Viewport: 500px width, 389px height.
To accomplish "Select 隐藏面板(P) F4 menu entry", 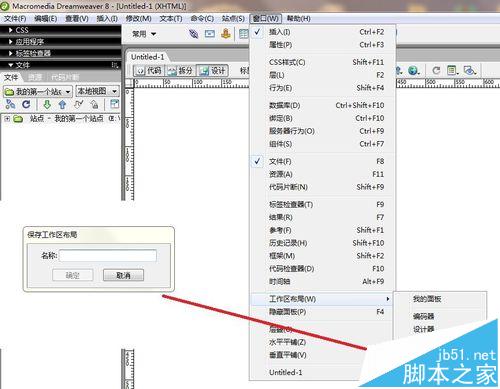I will pos(322,312).
